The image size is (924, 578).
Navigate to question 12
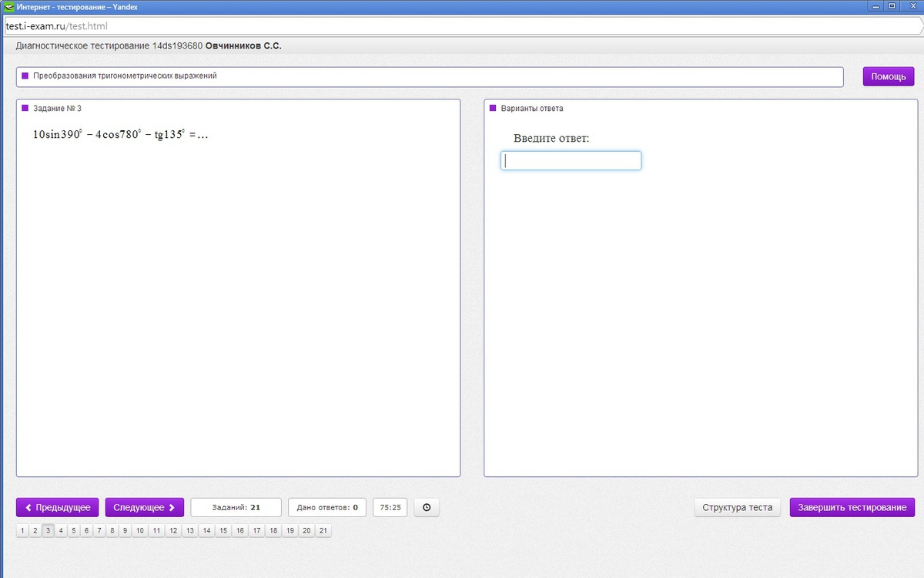(173, 530)
